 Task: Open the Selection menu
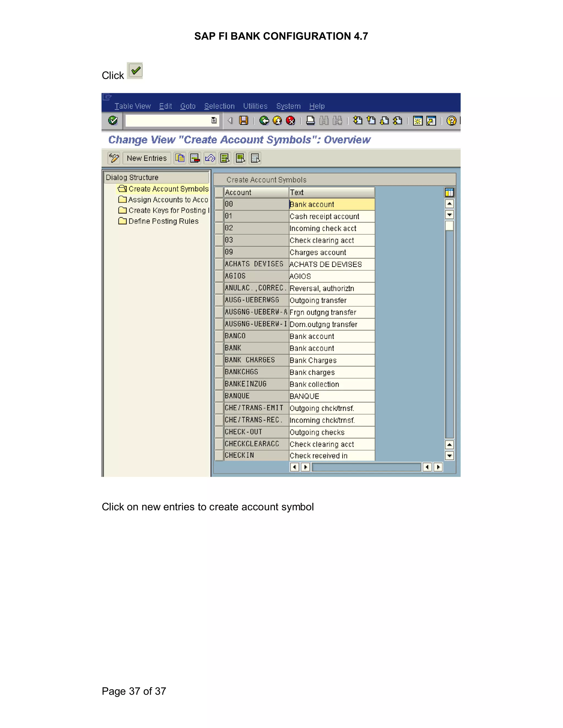[219, 106]
